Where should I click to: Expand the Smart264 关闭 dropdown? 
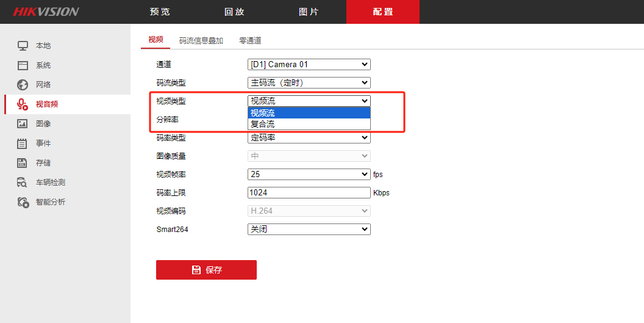(309, 229)
